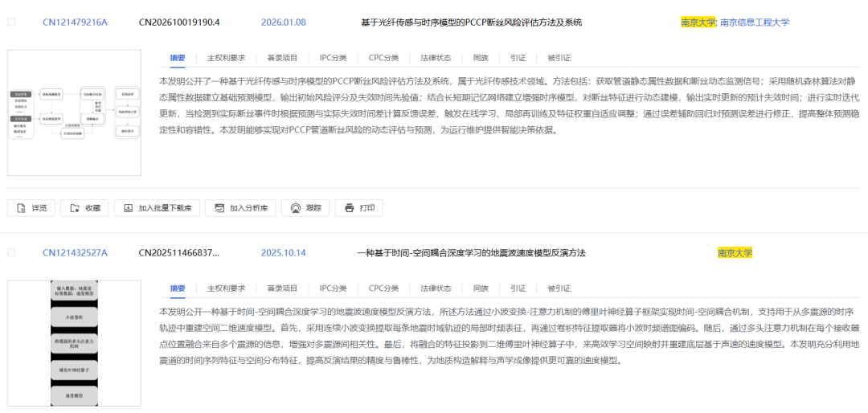Image resolution: width=868 pixels, height=413 pixels.
Task: Click the date link 2026.01.08
Action: tap(284, 22)
